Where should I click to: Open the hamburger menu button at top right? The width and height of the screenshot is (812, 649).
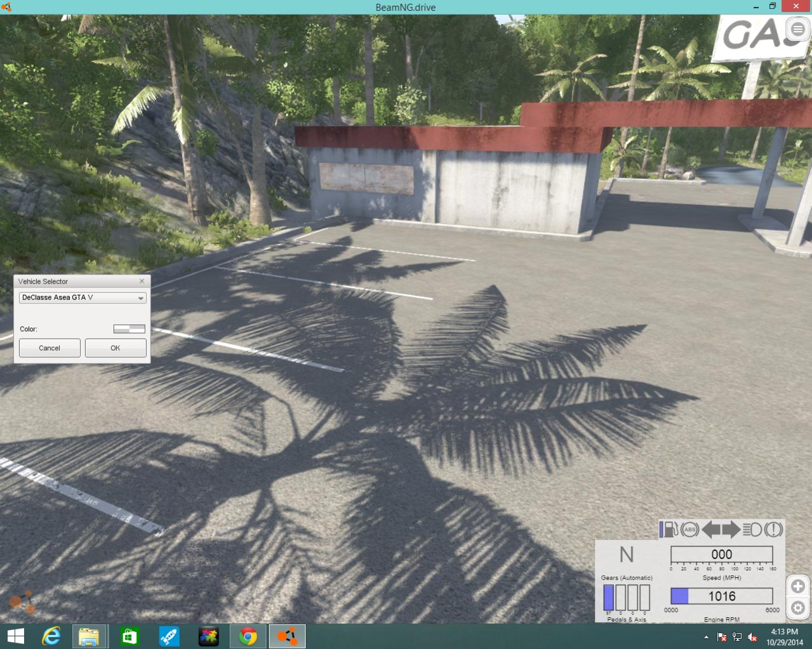point(797,29)
